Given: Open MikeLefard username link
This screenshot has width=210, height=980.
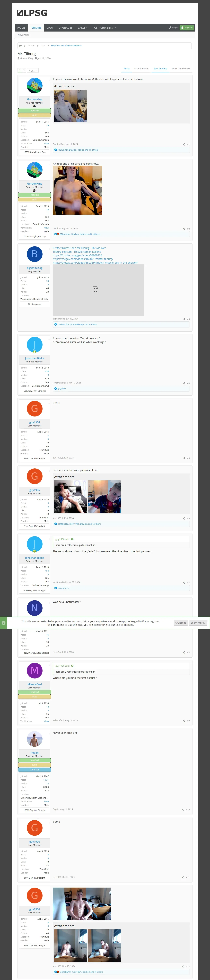Looking at the screenshot, I should pyautogui.click(x=35, y=684).
